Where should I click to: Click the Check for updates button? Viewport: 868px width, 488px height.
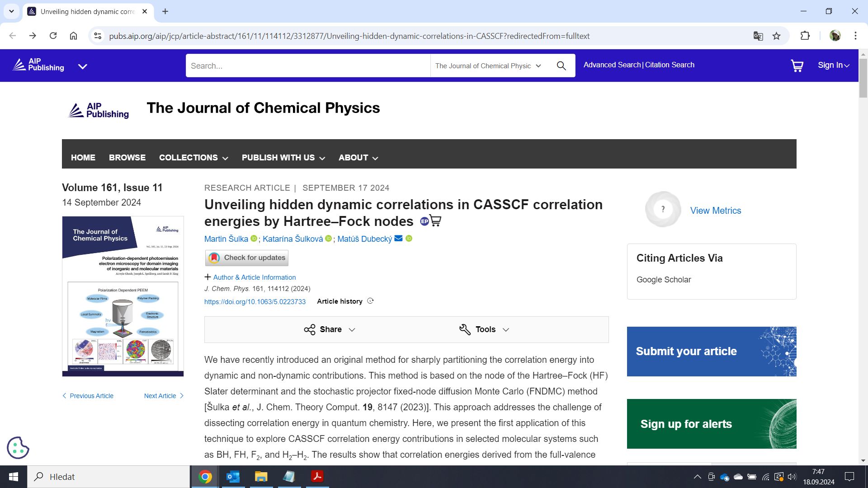[x=247, y=258]
